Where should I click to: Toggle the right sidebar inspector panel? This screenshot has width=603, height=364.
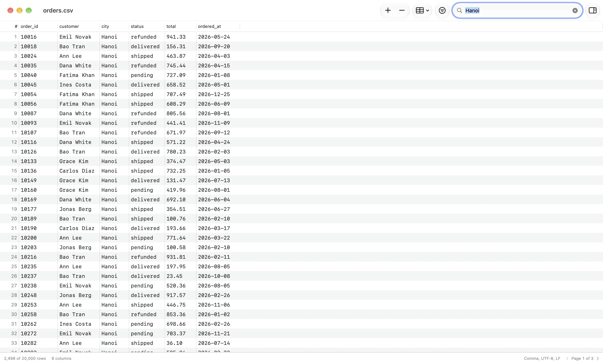[592, 10]
